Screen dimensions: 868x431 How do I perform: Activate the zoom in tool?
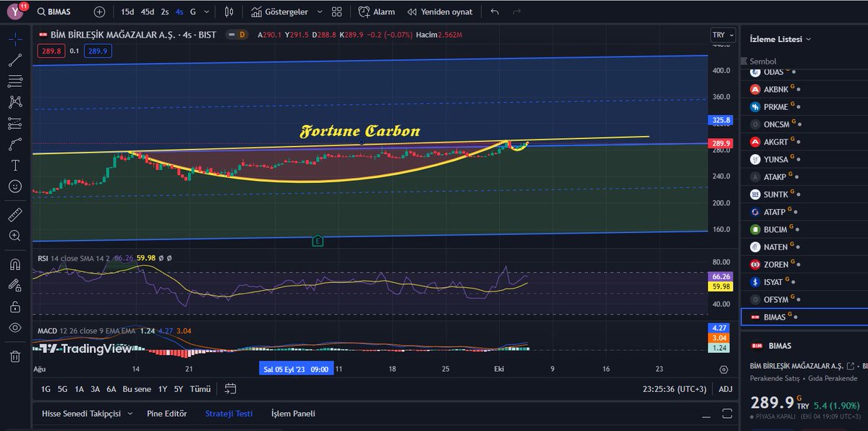pos(15,236)
